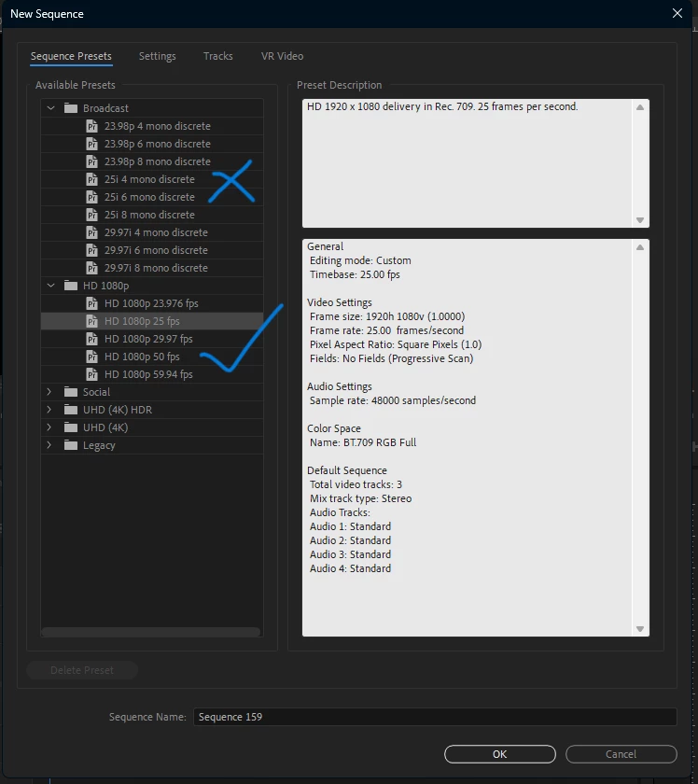Click the Pr icon of 23.98p 4 mono discrete
Viewport: 698px width, 784px height.
pyautogui.click(x=92, y=126)
